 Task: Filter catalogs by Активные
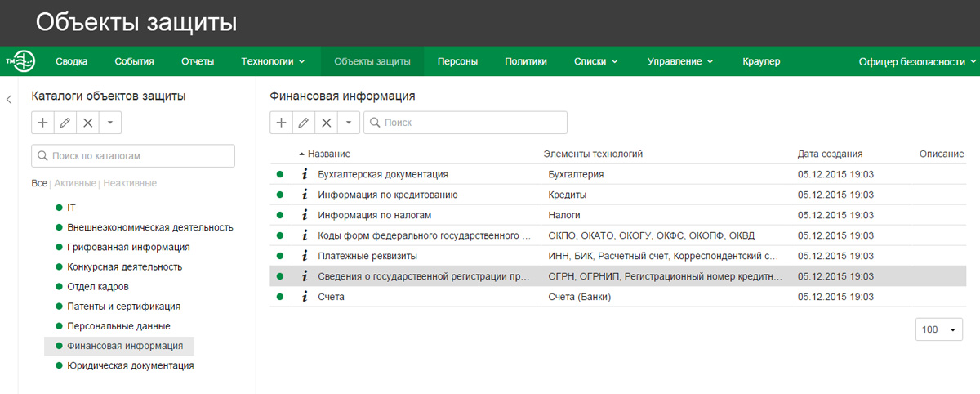(75, 183)
